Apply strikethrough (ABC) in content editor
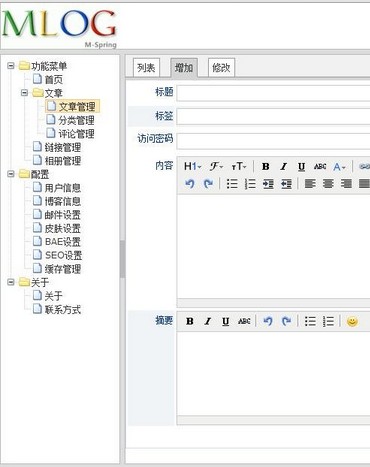Image resolution: width=370 pixels, height=467 pixels. [x=320, y=166]
